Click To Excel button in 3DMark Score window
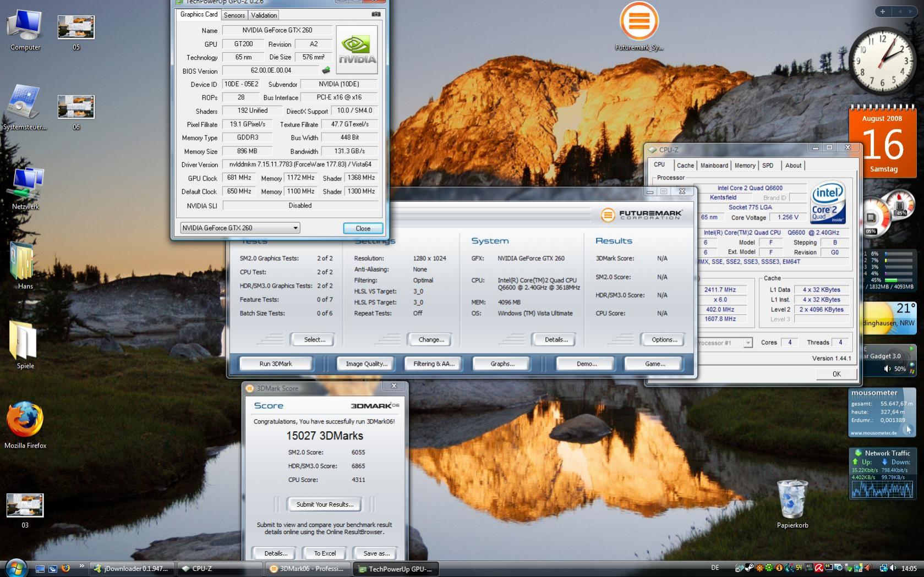Screen dimensions: 924x577 (325, 553)
